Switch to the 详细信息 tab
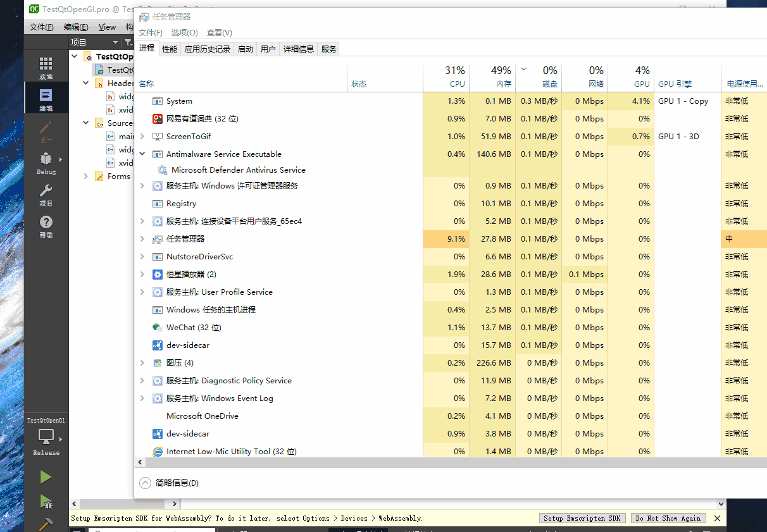Screen dimensions: 767x532 pyautogui.click(x=299, y=49)
